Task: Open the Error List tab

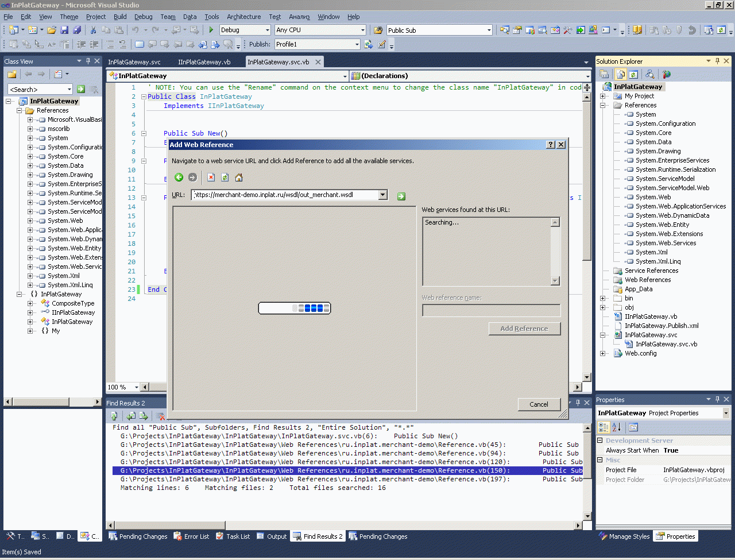Action: [191, 536]
